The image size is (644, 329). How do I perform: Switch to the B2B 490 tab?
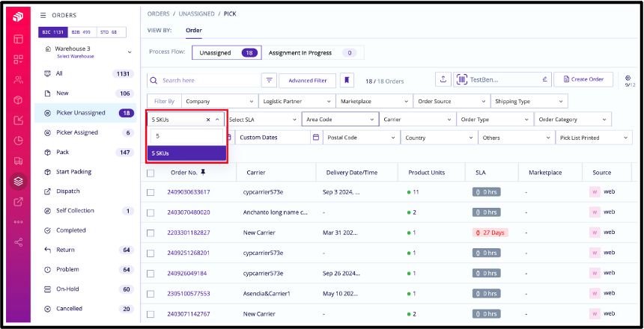(x=82, y=32)
